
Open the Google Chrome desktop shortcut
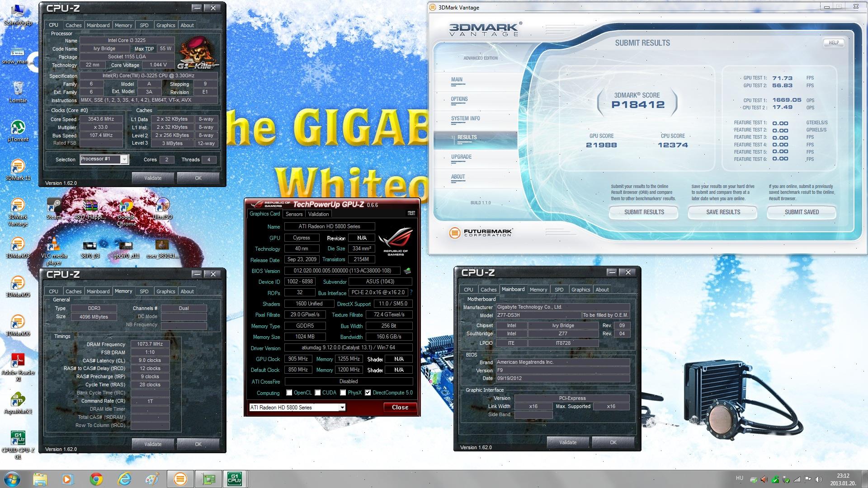[x=126, y=211]
